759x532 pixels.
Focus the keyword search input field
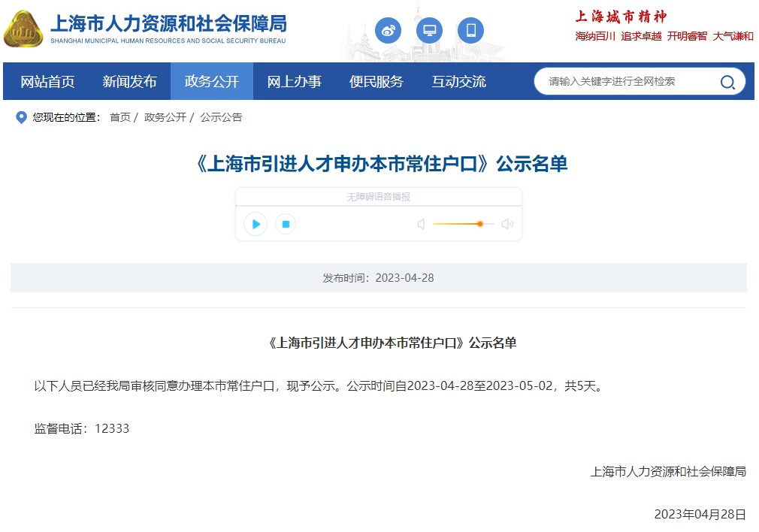tap(629, 81)
